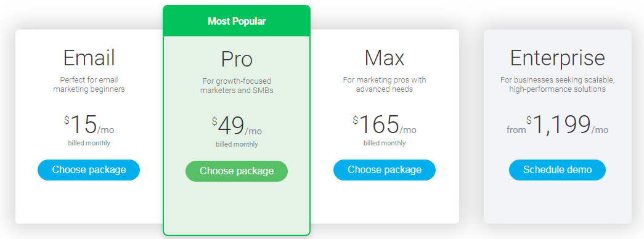Select the Enterprise plan heading
The height and width of the screenshot is (239, 644).
click(x=557, y=59)
